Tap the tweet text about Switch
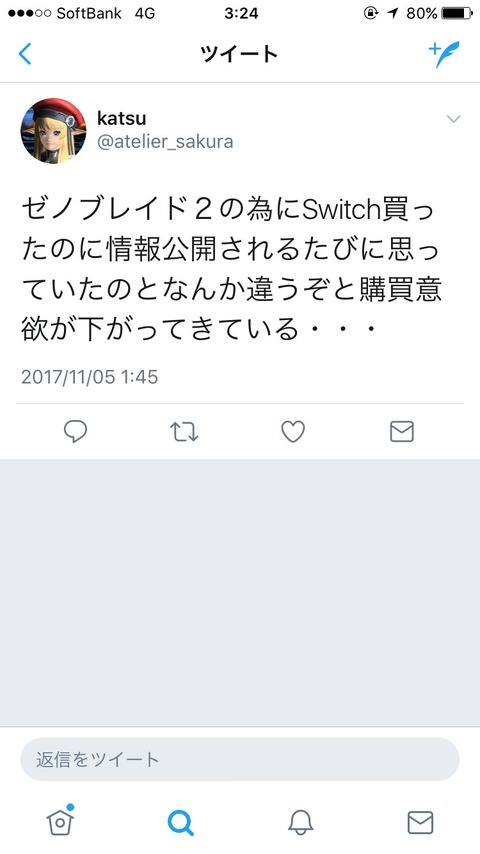Image resolution: width=480 pixels, height=854 pixels. [231, 270]
